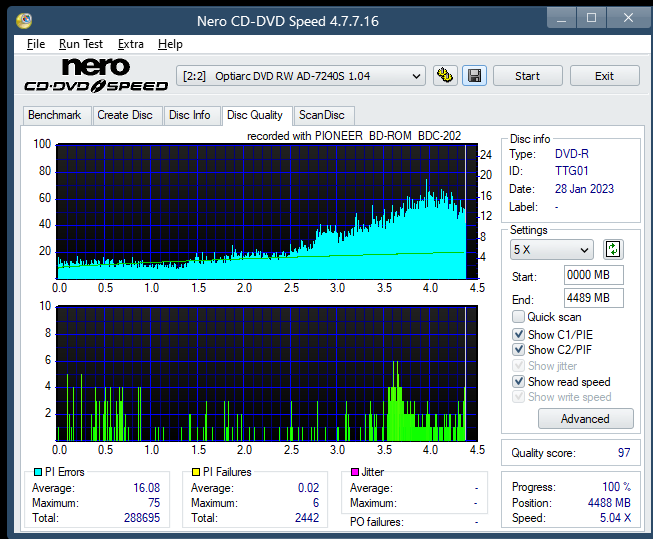Image resolution: width=653 pixels, height=539 pixels.
Task: Click PI Errors Total 288695 value
Action: pyautogui.click(x=142, y=518)
